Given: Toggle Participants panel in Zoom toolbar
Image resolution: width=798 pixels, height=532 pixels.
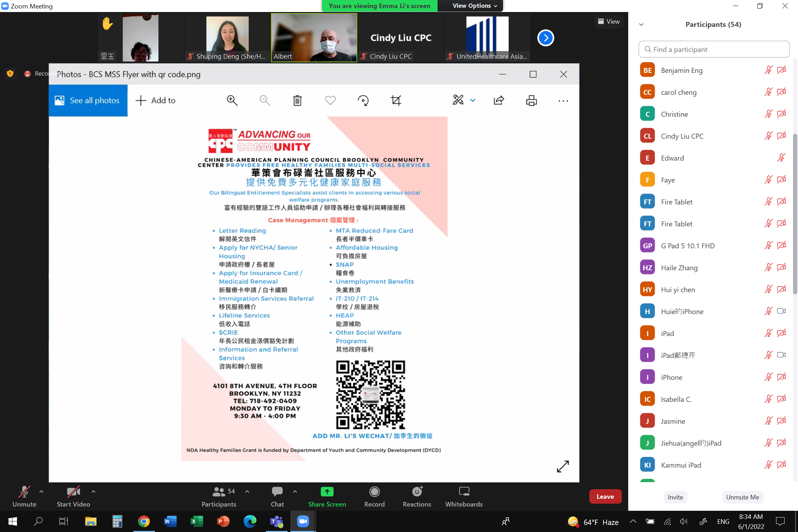Looking at the screenshot, I should coord(219,497).
